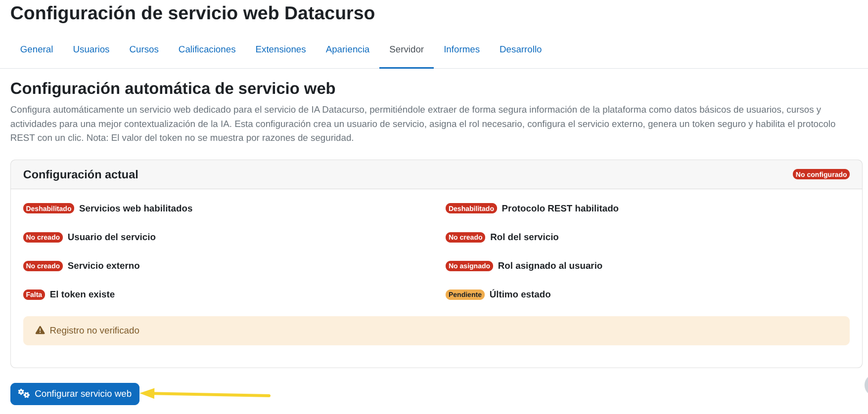Click the text El token existe
Viewport: 868px width, 414px height.
[x=82, y=294]
